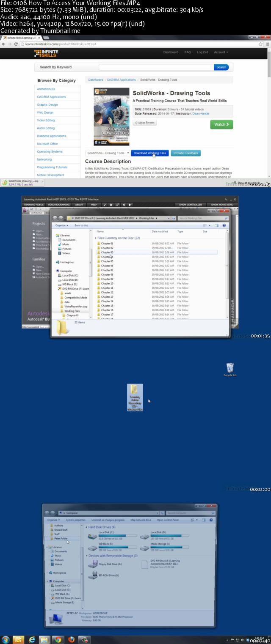Select WD Black (E:) drive icon

pyautogui.click(x=93, y=548)
